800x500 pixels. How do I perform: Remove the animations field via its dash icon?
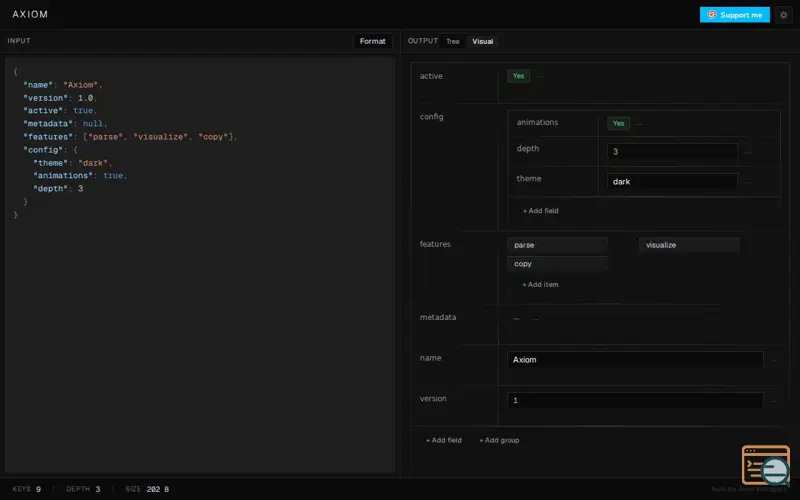639,124
